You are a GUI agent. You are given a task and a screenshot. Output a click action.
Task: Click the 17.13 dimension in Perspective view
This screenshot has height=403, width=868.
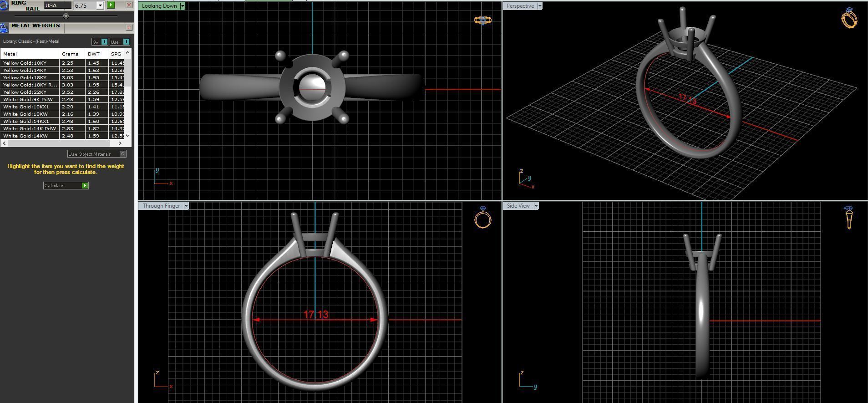(x=687, y=99)
